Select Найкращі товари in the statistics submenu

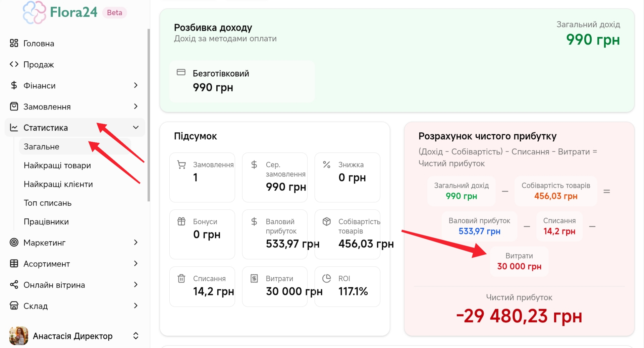(57, 165)
